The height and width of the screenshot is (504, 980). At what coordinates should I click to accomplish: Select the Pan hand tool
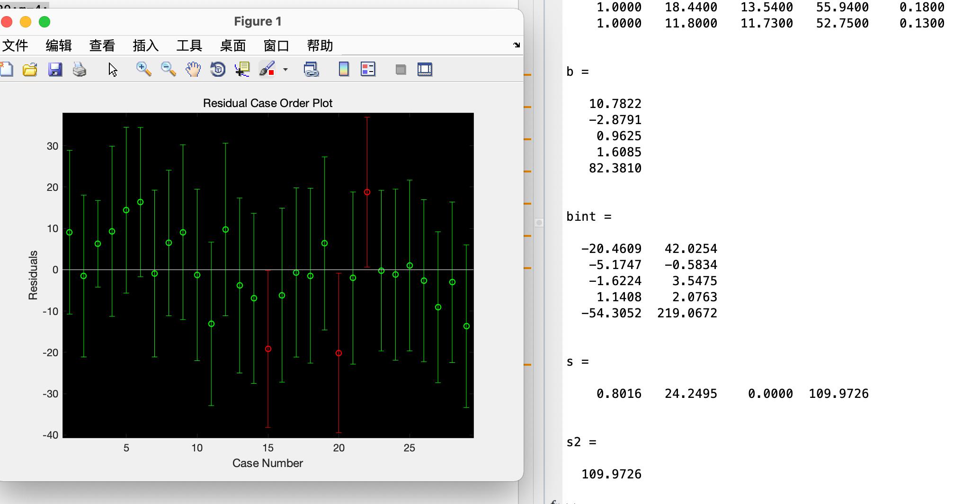[x=193, y=70]
